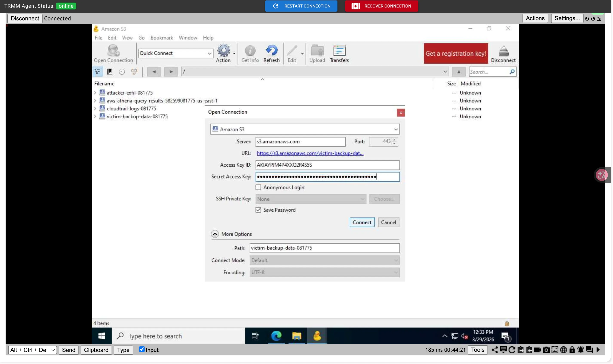Image resolution: width=613 pixels, height=364 pixels.
Task: Expand the aws-athena-query-results bucket
Action: tap(95, 101)
